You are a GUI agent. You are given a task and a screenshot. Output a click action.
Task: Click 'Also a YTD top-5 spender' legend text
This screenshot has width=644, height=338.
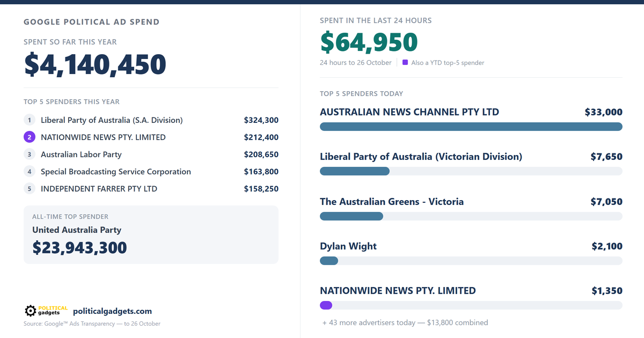[x=448, y=63]
